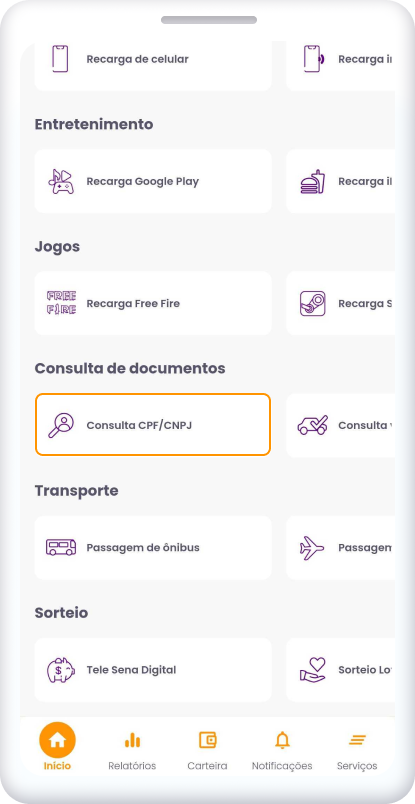Go to the Notificações tab
This screenshot has width=415, height=804.
282,752
